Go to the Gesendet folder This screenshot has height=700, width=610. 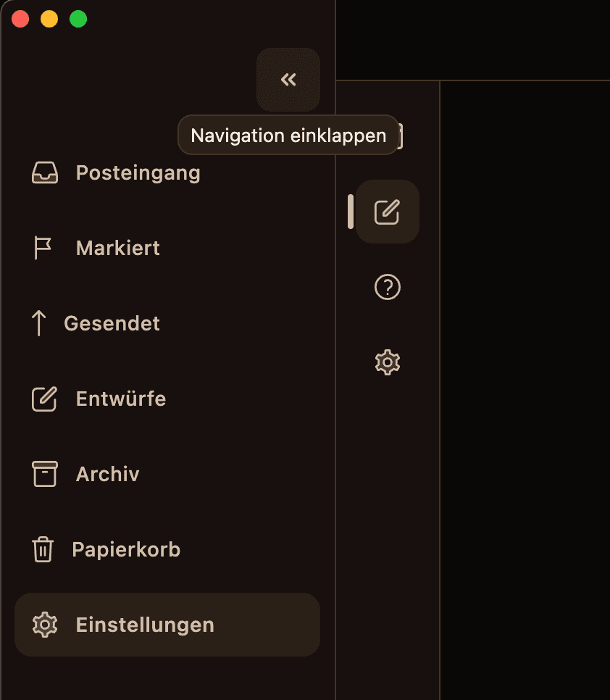tap(112, 323)
